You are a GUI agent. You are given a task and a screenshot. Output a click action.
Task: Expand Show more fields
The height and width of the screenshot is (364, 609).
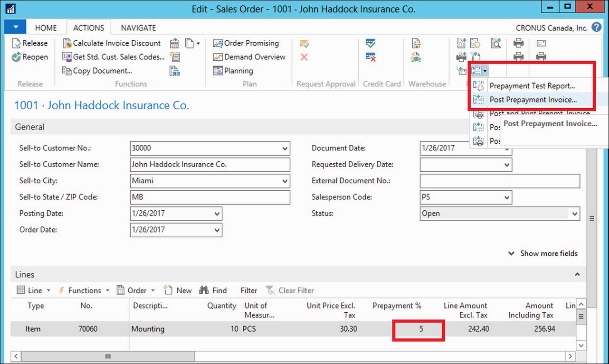[x=543, y=253]
